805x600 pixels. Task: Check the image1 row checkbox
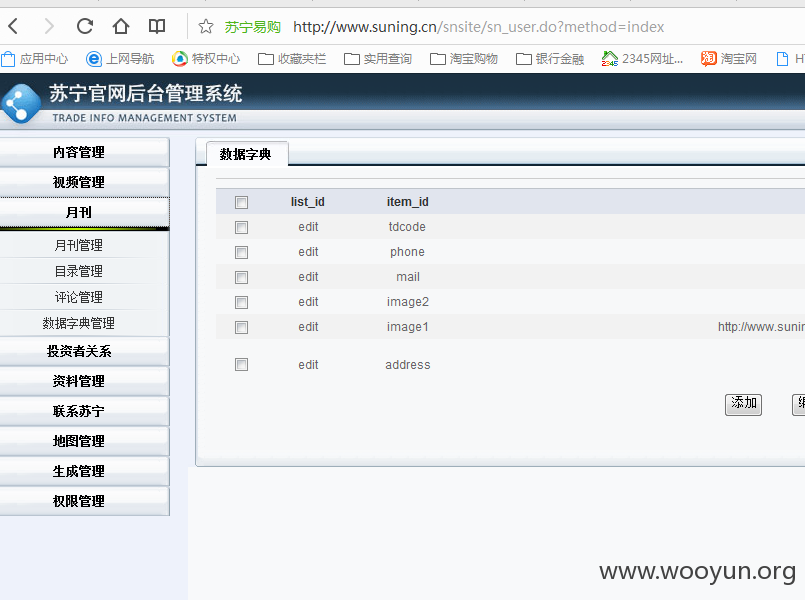241,327
